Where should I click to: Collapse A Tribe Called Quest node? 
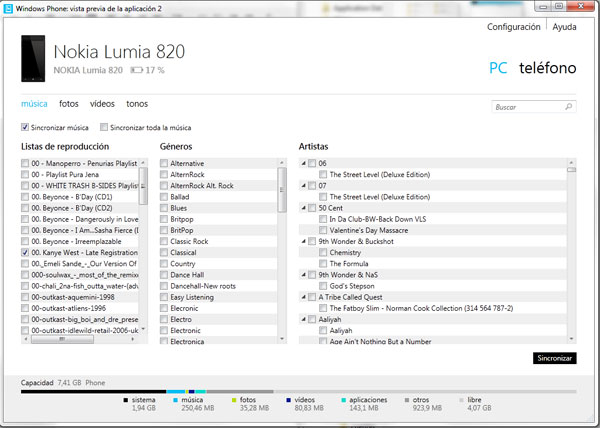pos(303,297)
